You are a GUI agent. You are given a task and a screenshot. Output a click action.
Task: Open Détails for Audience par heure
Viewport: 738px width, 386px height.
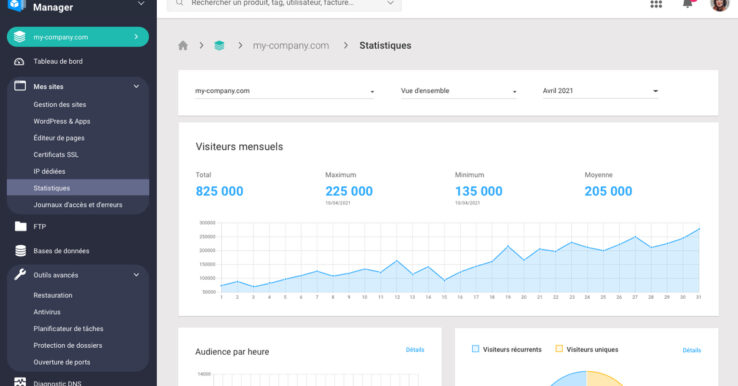(415, 350)
